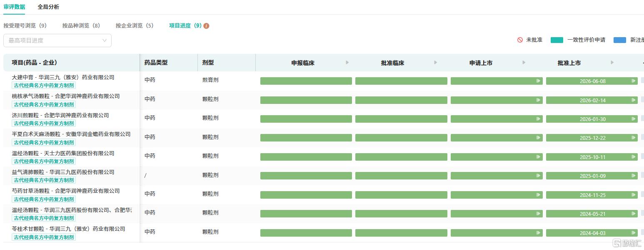
Task: Click 古代经典名方中药复方制剂 tag under 大建中膏
Action: coord(44,86)
